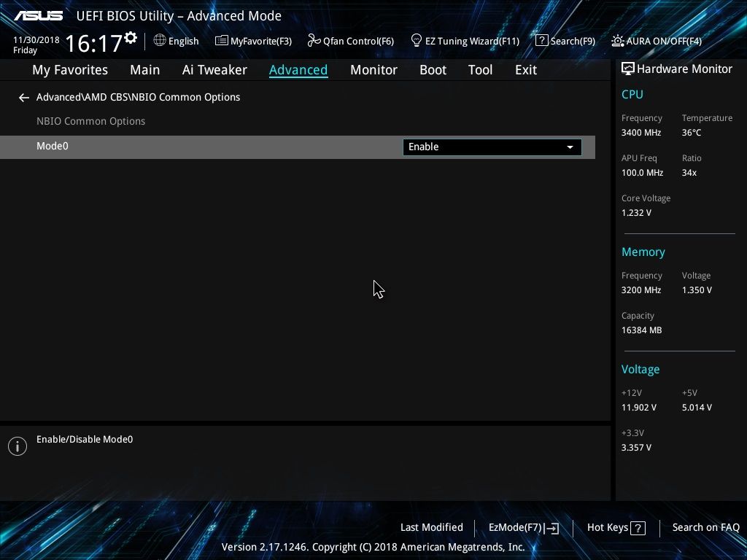Click Qfan Control(F6) label
This screenshot has width=747, height=560.
(358, 42)
